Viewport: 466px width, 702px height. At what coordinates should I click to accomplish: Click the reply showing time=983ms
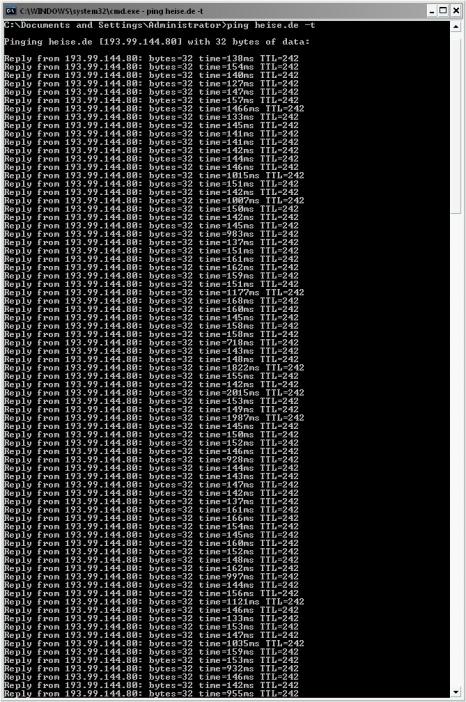(x=151, y=234)
